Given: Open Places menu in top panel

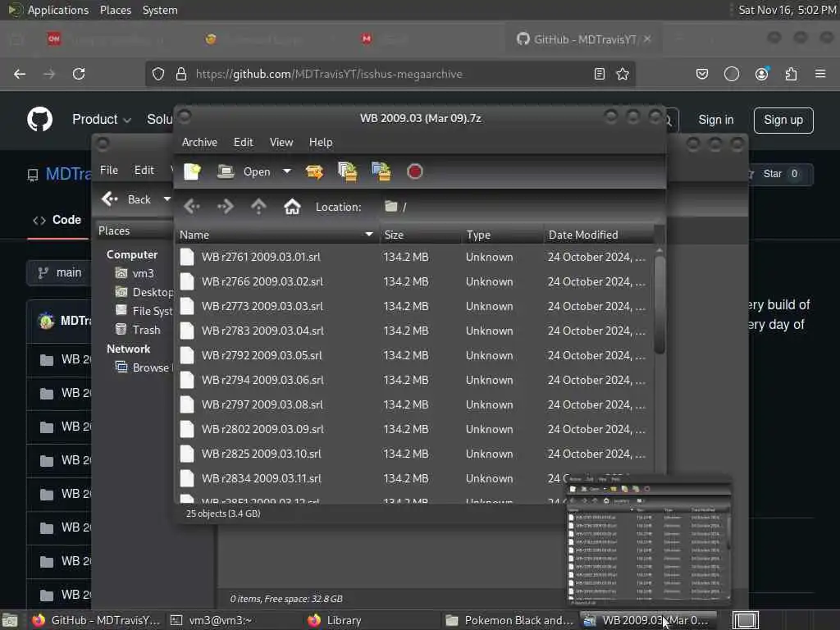Looking at the screenshot, I should [115, 10].
